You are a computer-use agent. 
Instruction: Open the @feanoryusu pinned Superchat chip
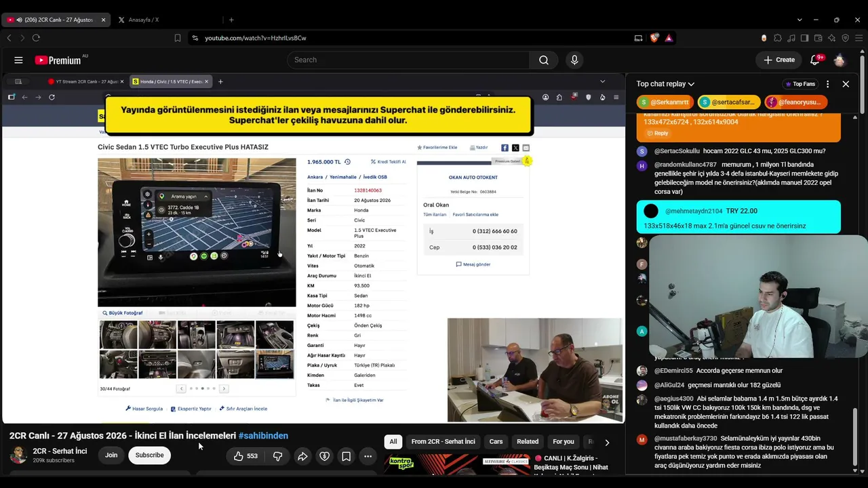pos(795,102)
